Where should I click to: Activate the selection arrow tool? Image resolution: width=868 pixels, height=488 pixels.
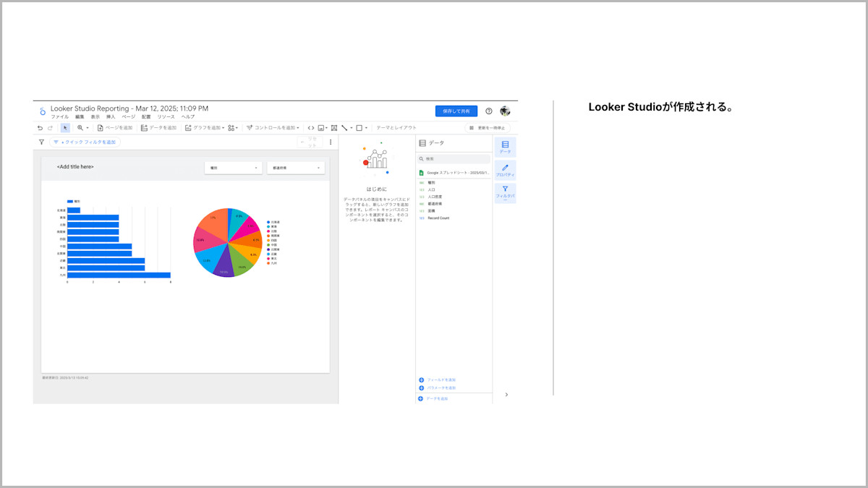click(x=65, y=128)
